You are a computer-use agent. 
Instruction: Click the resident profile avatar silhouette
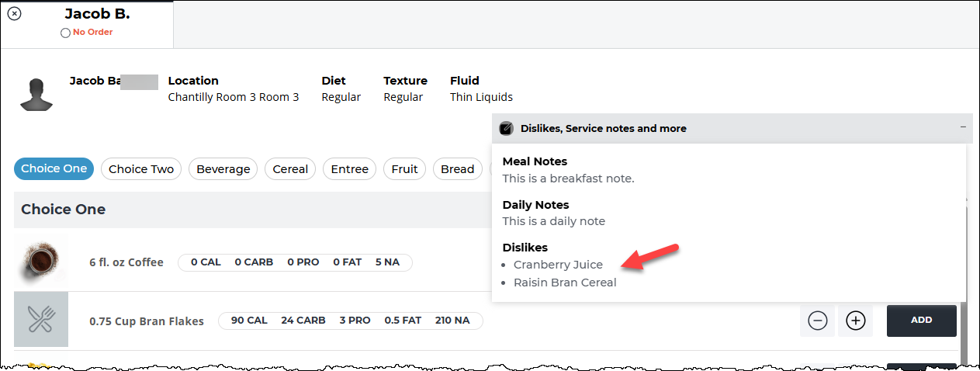point(36,95)
